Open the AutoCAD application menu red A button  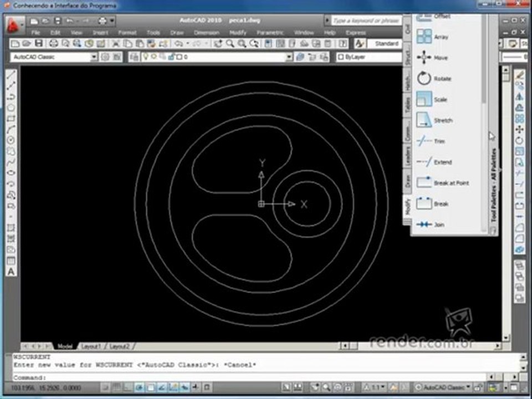coord(13,25)
